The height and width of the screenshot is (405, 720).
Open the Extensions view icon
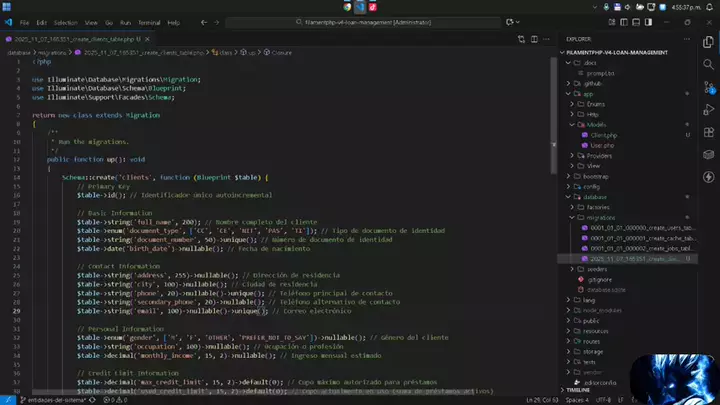[708, 134]
